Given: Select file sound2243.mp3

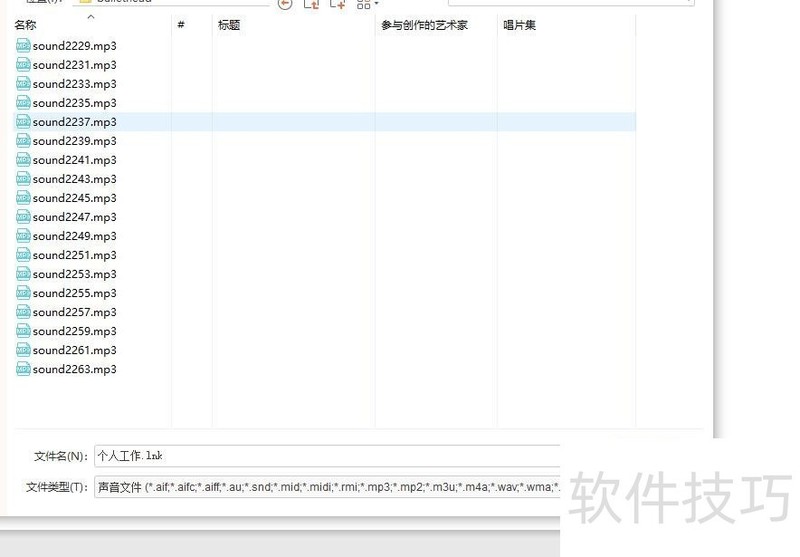Looking at the screenshot, I should pyautogui.click(x=74, y=179).
